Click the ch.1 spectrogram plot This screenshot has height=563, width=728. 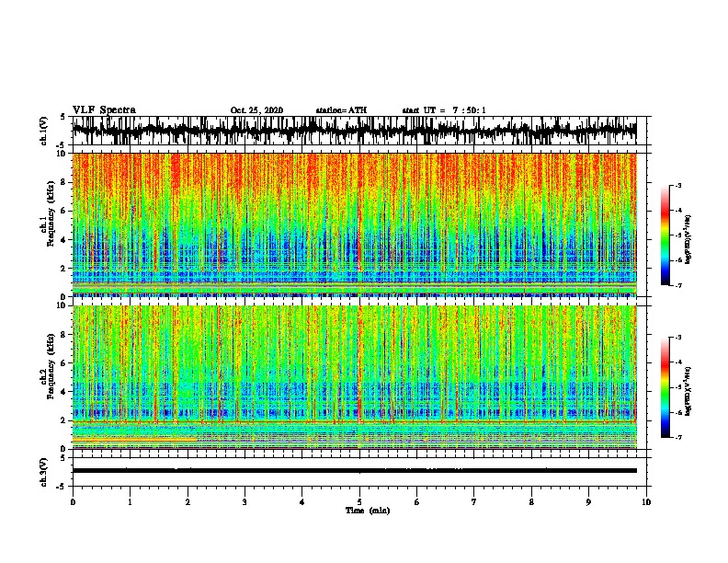355,224
